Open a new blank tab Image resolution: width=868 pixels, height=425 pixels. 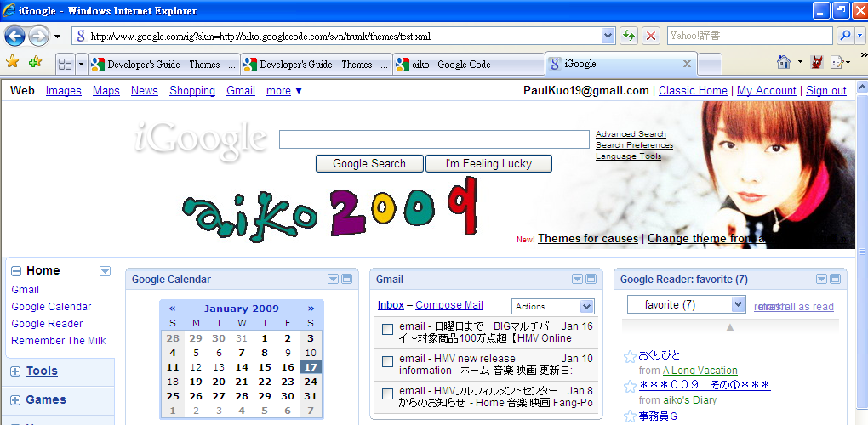coord(710,64)
